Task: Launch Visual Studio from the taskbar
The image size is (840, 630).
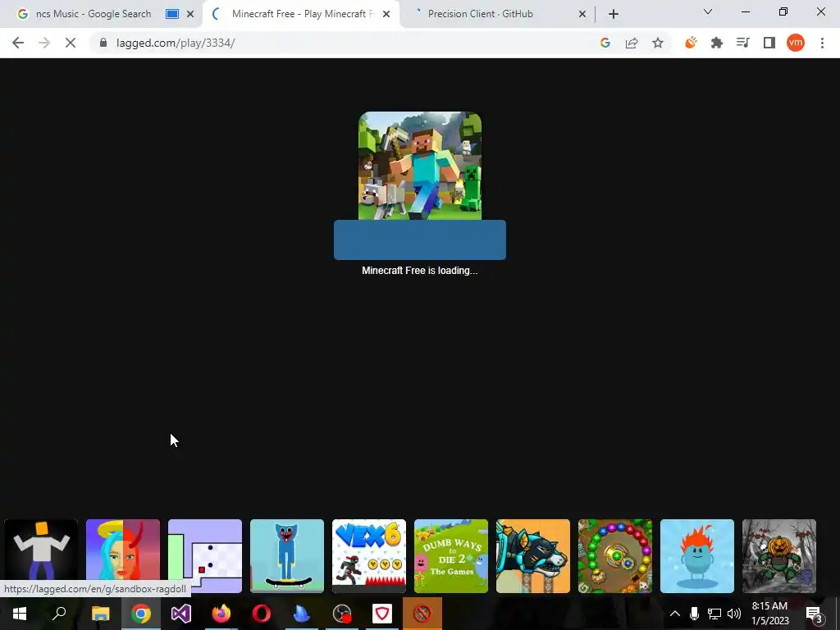Action: click(181, 614)
